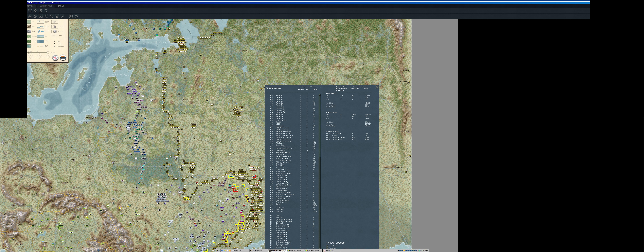Select the F8 bomb city mode
This screenshot has height=252, width=644.
pos(41,16)
